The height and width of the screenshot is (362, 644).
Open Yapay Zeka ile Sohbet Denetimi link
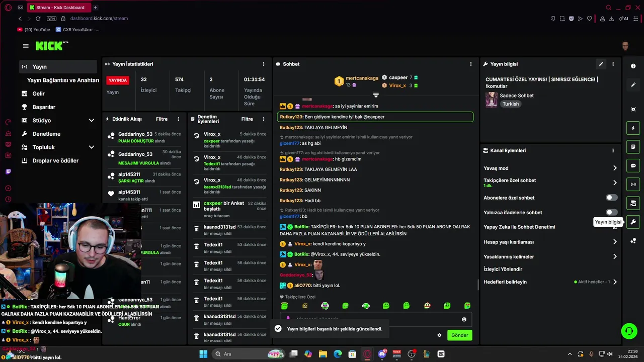(519, 227)
